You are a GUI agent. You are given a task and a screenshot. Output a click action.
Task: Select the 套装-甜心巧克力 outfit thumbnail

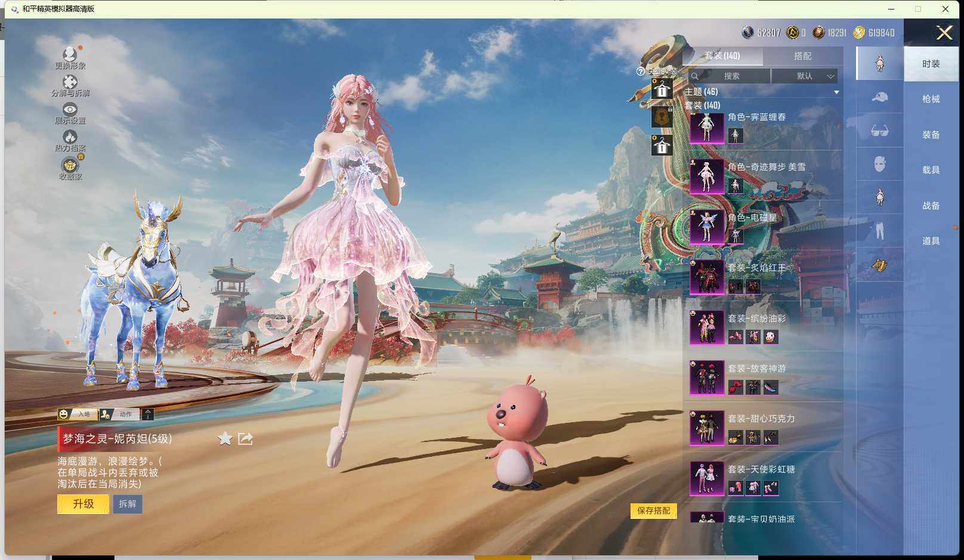(707, 429)
